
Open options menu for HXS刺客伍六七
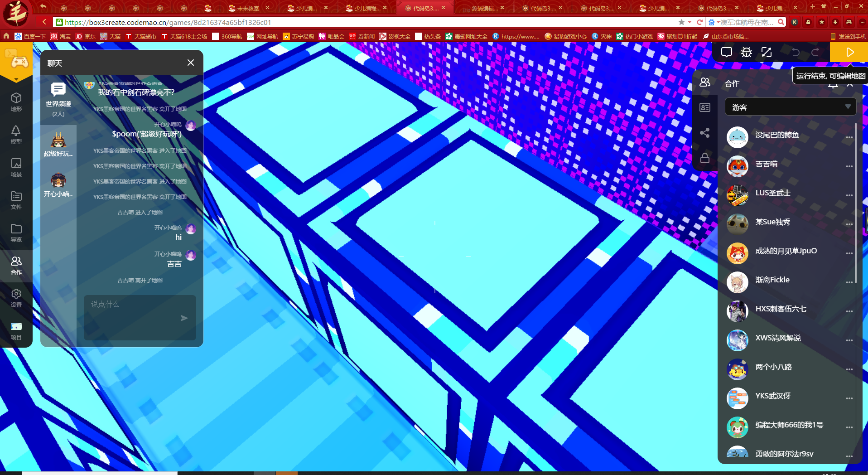point(849,311)
